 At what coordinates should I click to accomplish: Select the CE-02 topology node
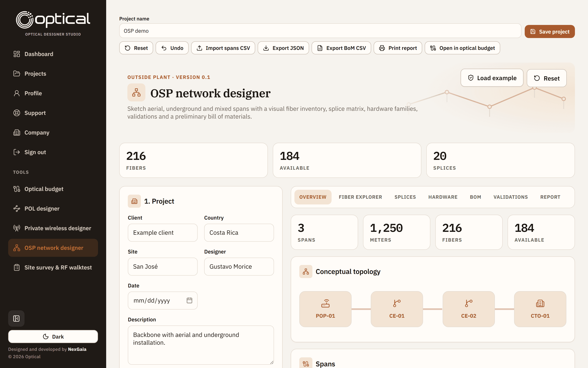pos(468,309)
